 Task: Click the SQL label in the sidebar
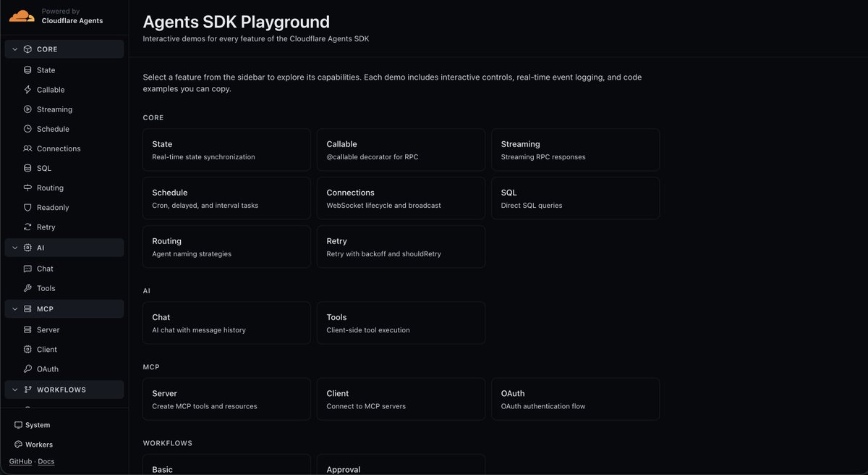(44, 168)
